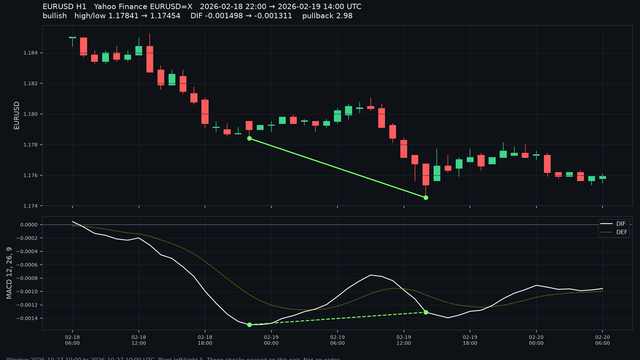Image resolution: width=640 pixels, height=360 pixels.
Task: Click the '02-19 12:00' time axis label
Action: point(404,340)
